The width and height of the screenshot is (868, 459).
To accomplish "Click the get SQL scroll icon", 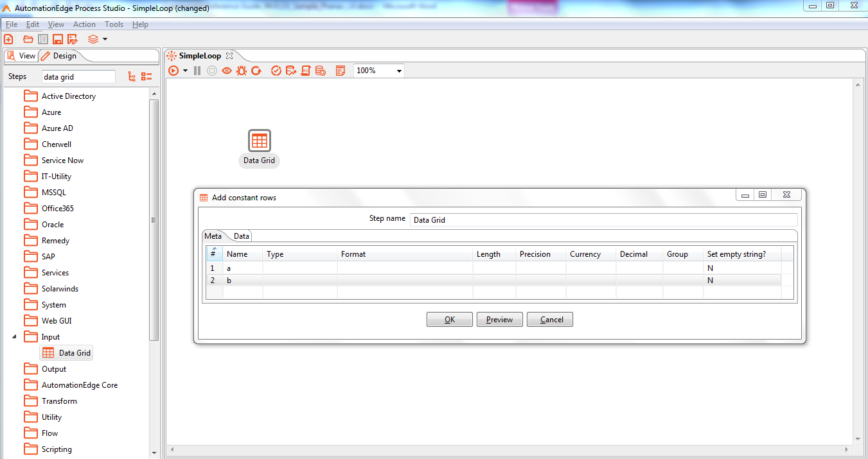I will (x=306, y=71).
